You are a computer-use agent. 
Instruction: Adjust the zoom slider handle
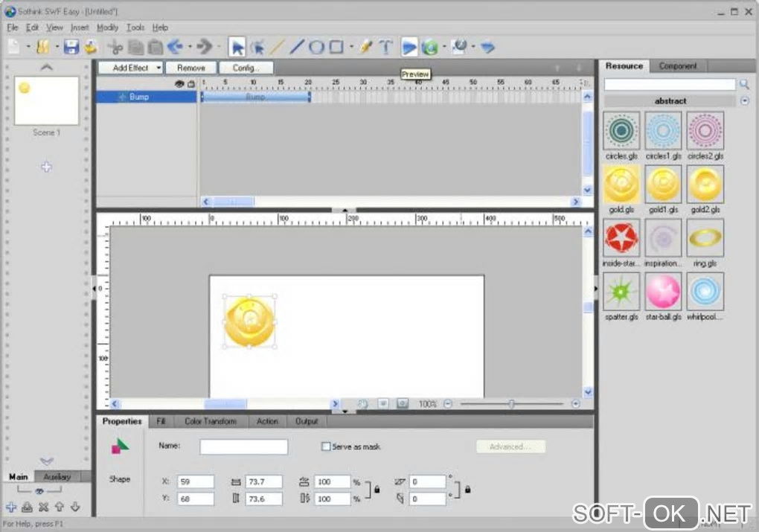511,404
